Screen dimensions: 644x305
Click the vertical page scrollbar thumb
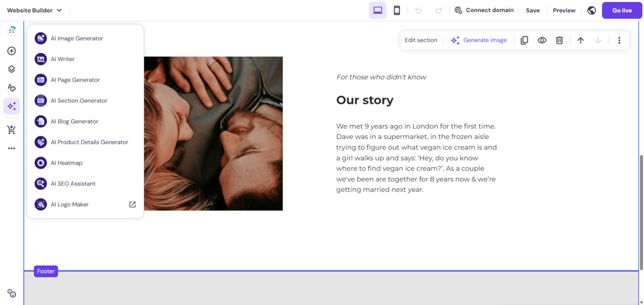[x=641, y=212]
